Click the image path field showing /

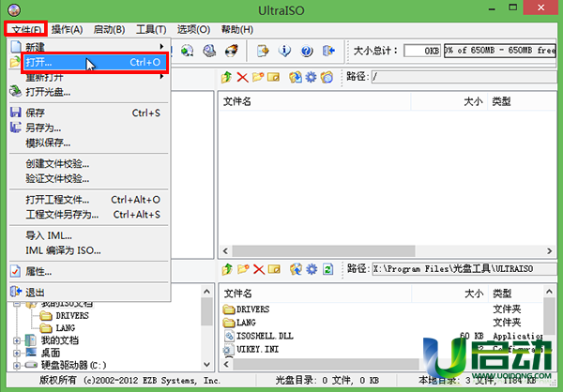tap(464, 77)
